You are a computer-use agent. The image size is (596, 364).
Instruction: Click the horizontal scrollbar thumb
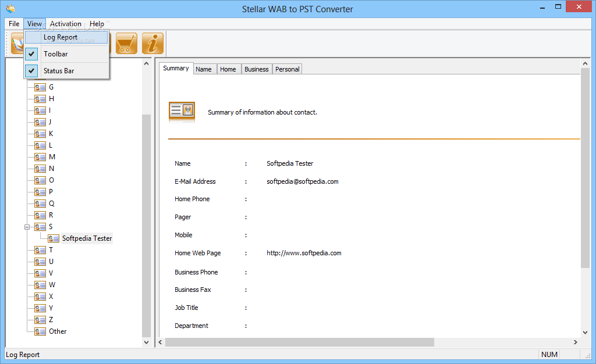click(x=300, y=342)
